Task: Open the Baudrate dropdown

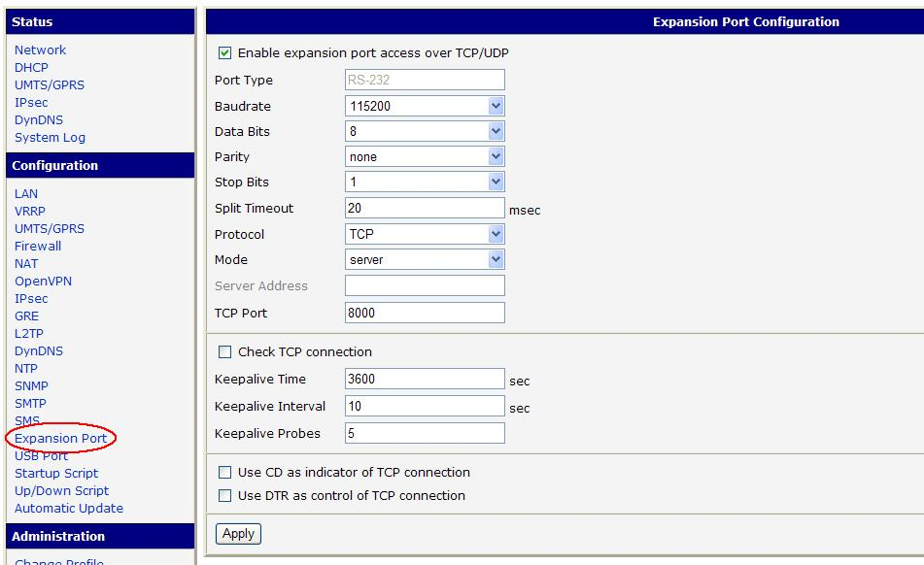Action: coord(425,106)
